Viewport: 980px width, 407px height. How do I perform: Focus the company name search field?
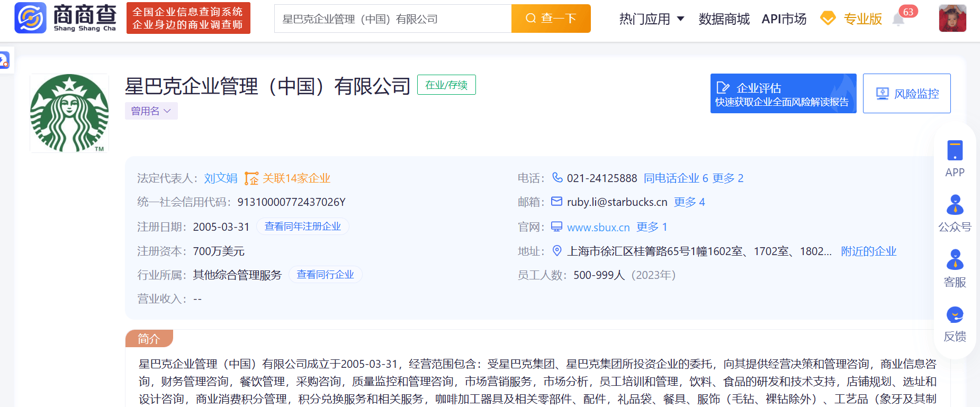coord(392,19)
